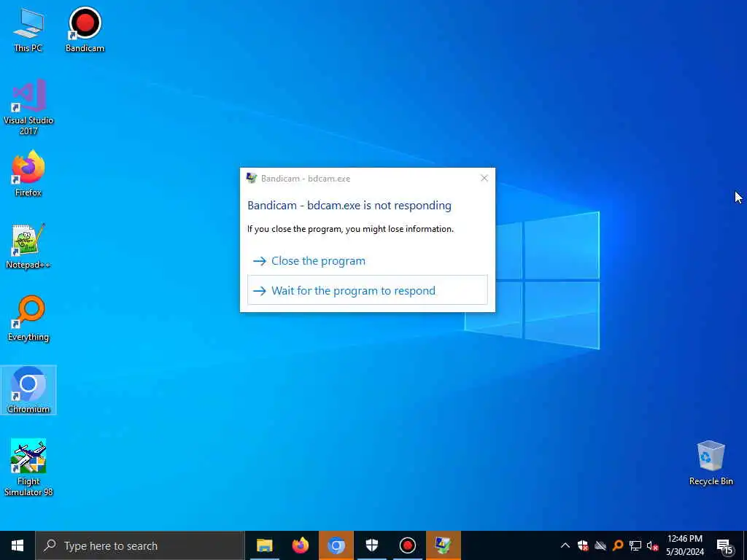Close the Bandicam not responding dialog
This screenshot has width=747, height=560.
[484, 178]
